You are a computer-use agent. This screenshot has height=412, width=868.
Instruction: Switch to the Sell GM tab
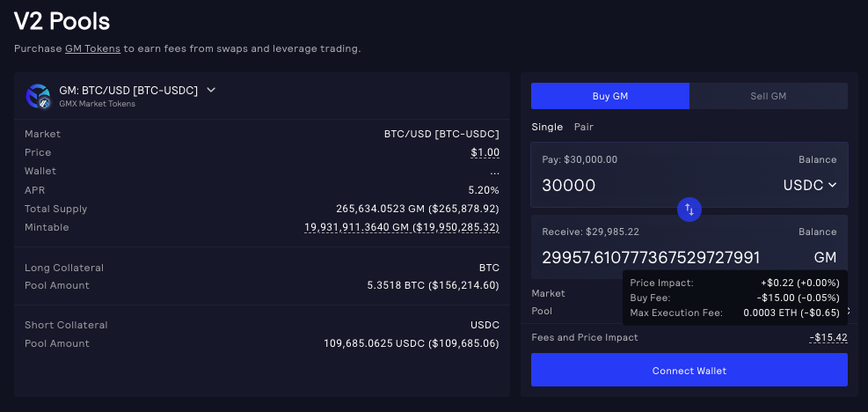pos(769,96)
